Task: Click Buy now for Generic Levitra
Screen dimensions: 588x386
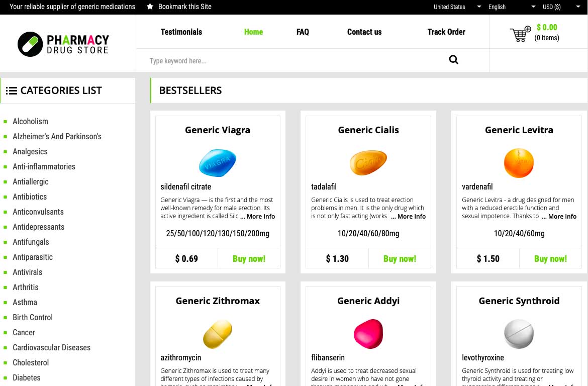Action: (550, 259)
